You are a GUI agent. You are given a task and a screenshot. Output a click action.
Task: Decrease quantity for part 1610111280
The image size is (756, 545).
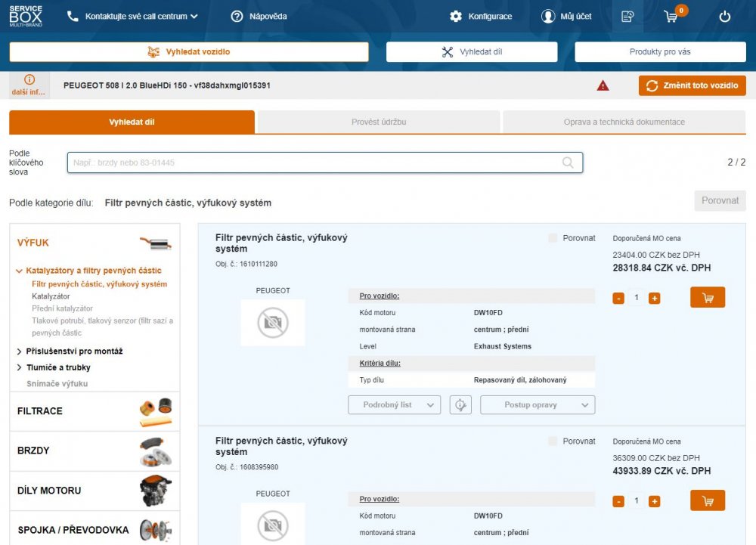point(618,299)
